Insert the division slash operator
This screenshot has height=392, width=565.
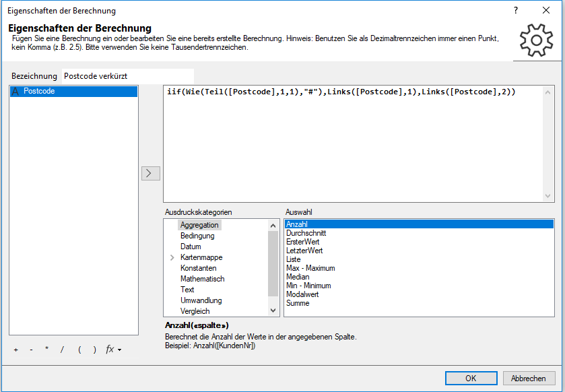[x=62, y=350]
